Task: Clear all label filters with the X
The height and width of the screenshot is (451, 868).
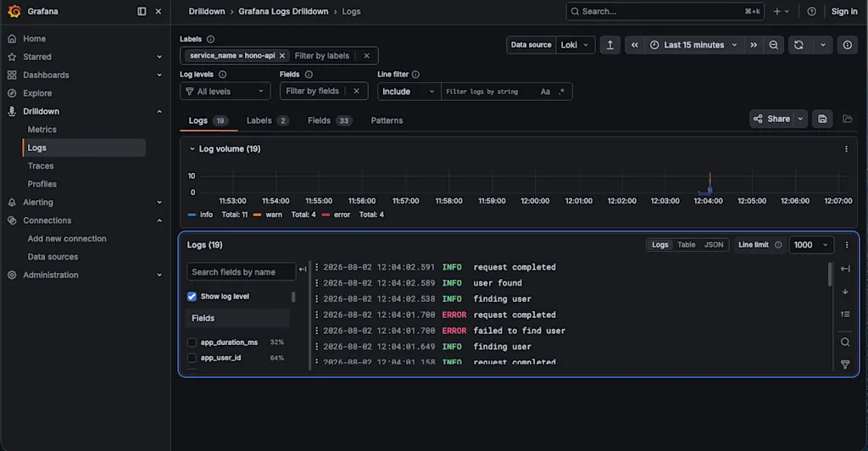Action: pos(366,56)
